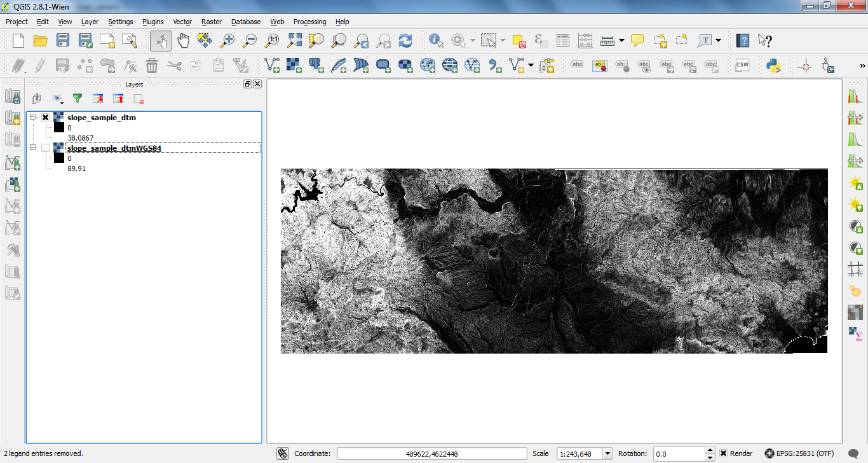The image size is (868, 463).
Task: Open the Vector menu
Action: pyautogui.click(x=182, y=22)
